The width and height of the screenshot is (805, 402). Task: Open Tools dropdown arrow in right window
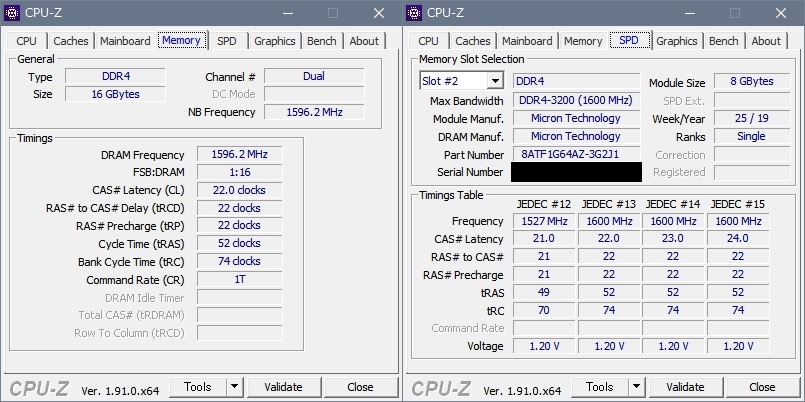[x=637, y=387]
